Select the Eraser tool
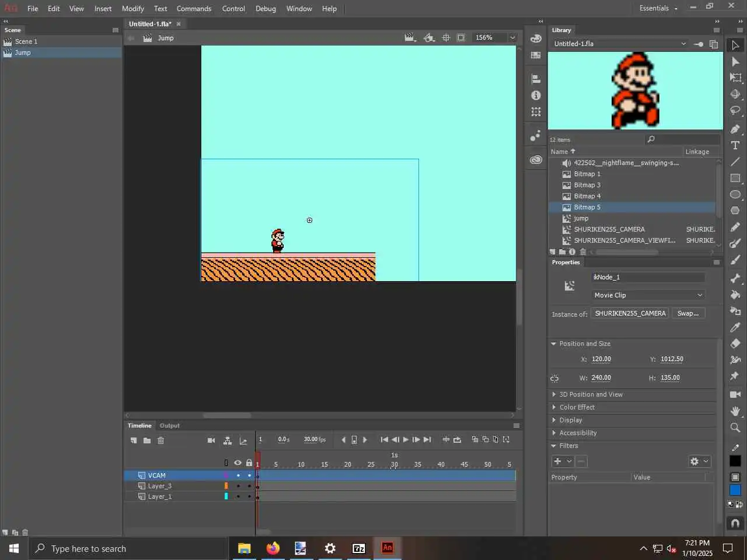This screenshot has width=747, height=560. (x=735, y=344)
